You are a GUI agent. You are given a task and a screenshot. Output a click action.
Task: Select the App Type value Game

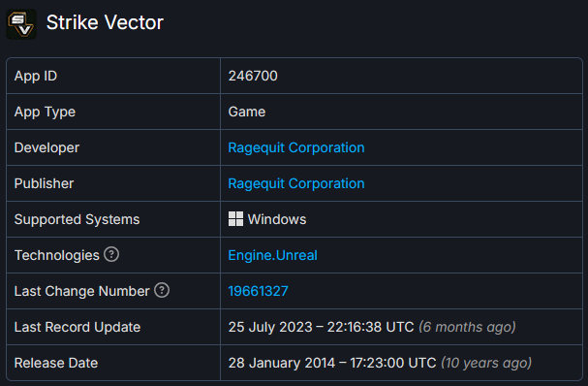[x=247, y=112]
